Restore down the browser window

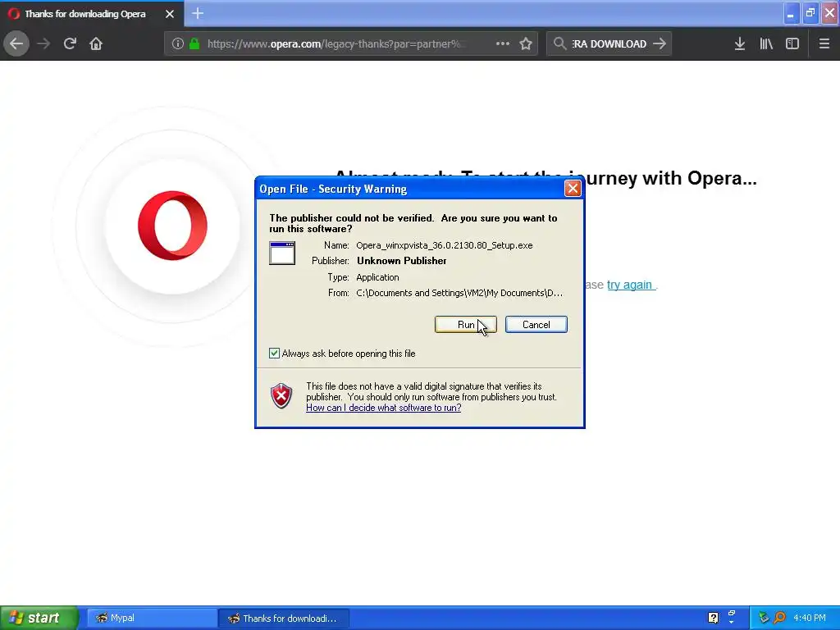tap(810, 13)
